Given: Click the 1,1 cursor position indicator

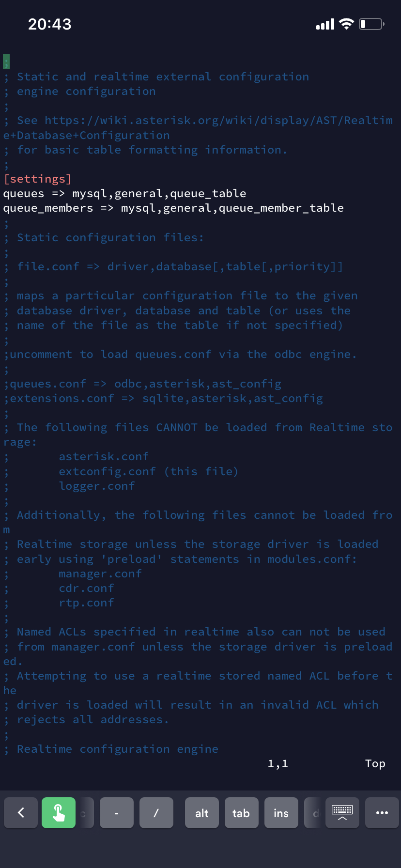Looking at the screenshot, I should [x=278, y=764].
